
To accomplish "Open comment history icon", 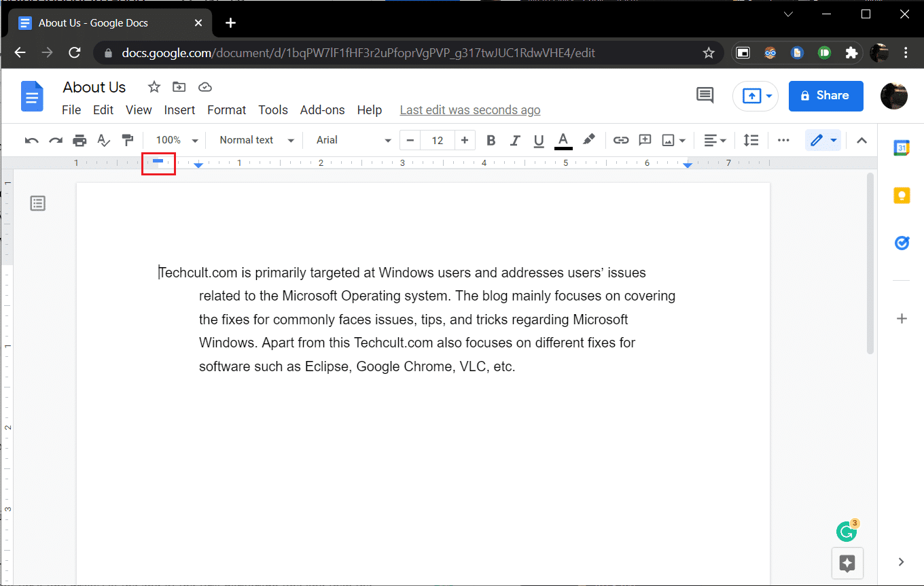I will click(x=705, y=95).
